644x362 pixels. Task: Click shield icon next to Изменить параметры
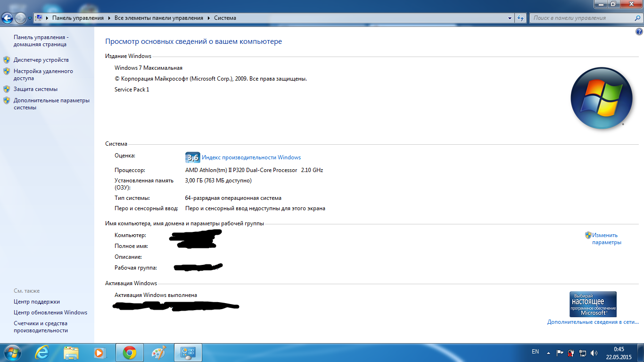[x=588, y=235]
